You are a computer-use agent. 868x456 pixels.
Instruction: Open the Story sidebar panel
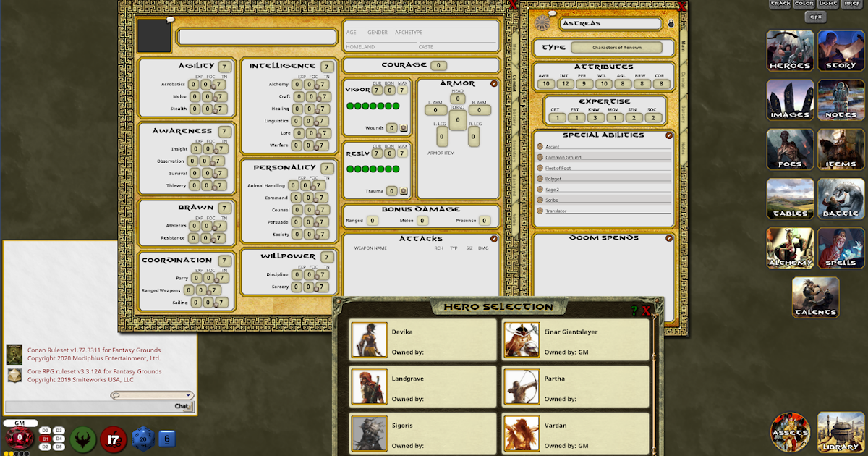coord(841,51)
